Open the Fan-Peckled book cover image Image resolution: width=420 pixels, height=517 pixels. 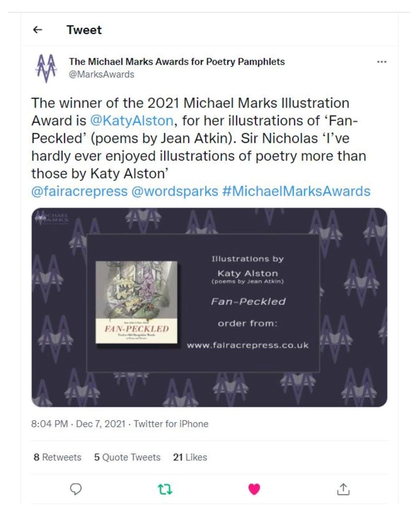136,302
